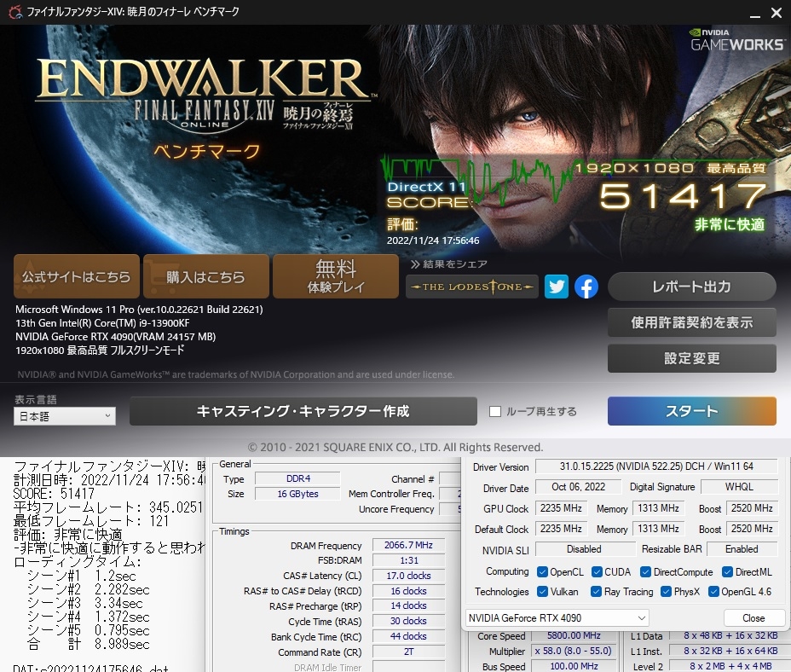Image resolution: width=791 pixels, height=672 pixels.
Task: Click Driver Version field in GPU-Z
Action: tap(655, 466)
